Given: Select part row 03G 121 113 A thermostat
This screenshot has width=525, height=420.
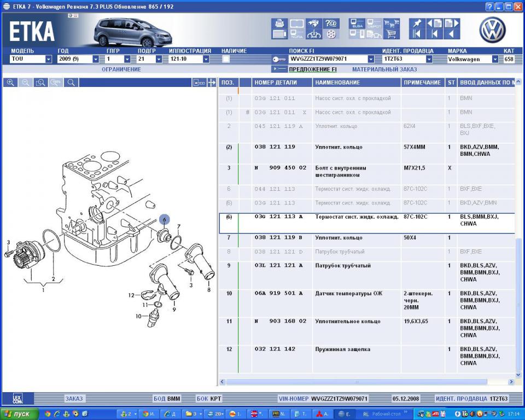Looking at the screenshot, I should (x=367, y=223).
